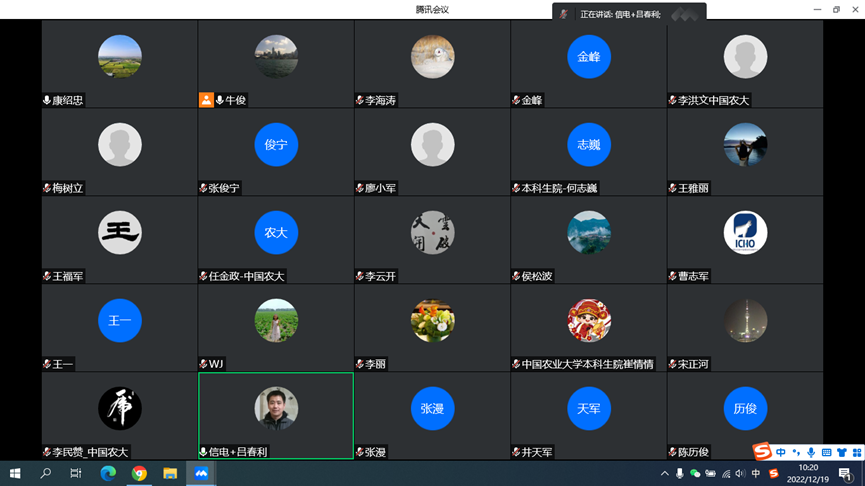Click the Tencent Meeting taskbar icon
865x486 pixels.
[201, 473]
